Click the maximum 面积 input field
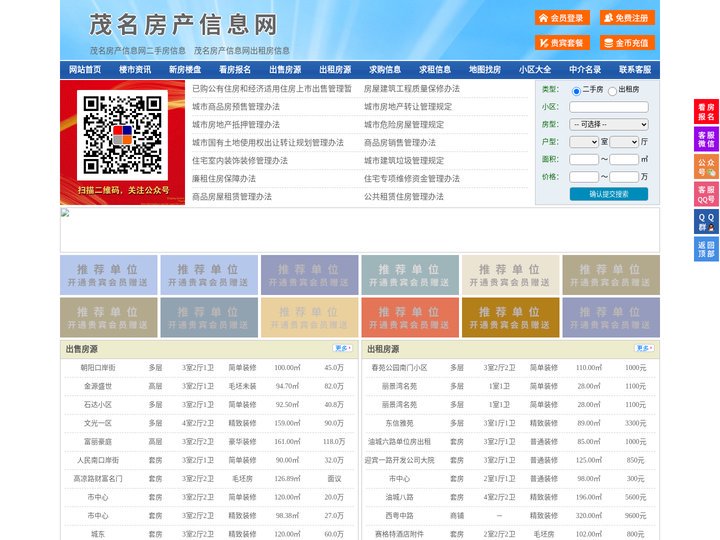The image size is (720, 540). 624,159
